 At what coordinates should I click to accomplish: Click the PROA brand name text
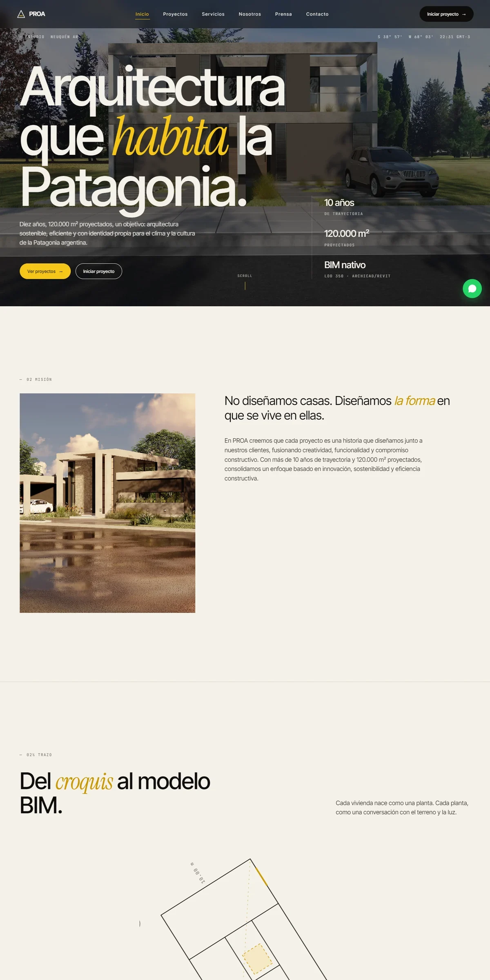(37, 14)
